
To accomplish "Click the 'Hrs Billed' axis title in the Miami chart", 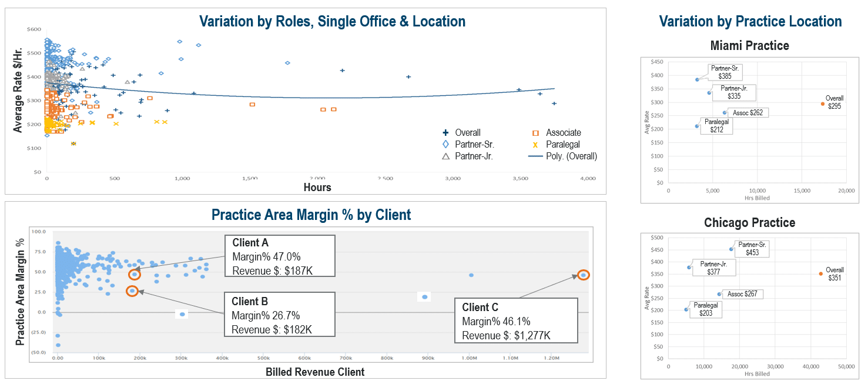I will tap(756, 199).
